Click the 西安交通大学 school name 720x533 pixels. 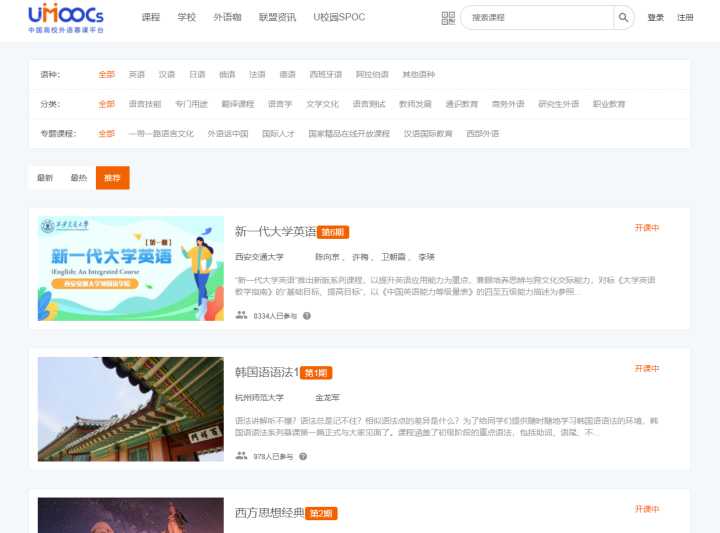coord(259,257)
